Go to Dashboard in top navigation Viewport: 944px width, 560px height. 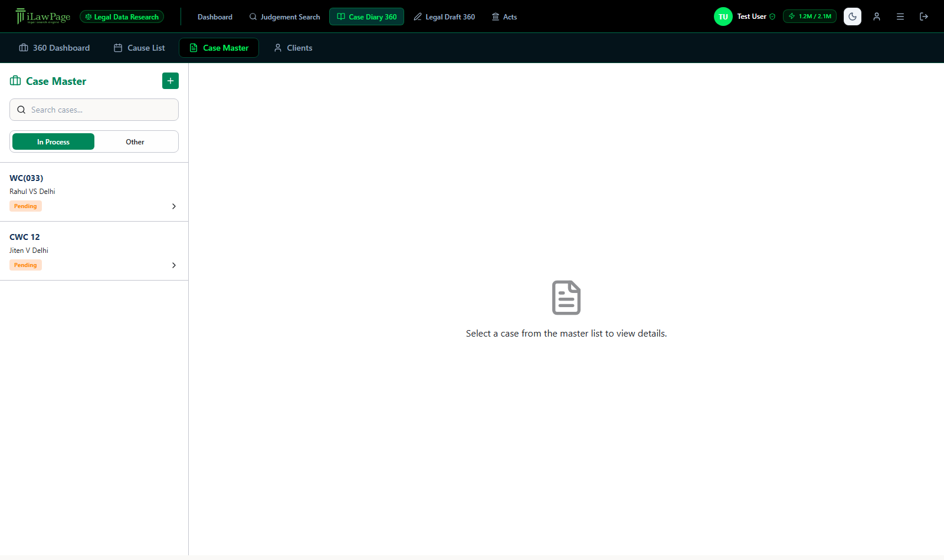(215, 17)
